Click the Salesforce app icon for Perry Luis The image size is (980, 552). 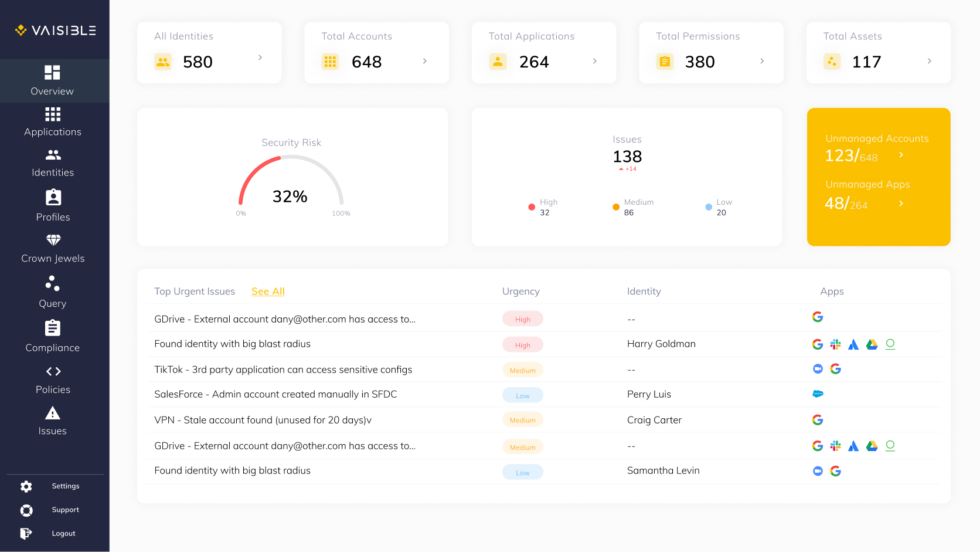pos(818,394)
